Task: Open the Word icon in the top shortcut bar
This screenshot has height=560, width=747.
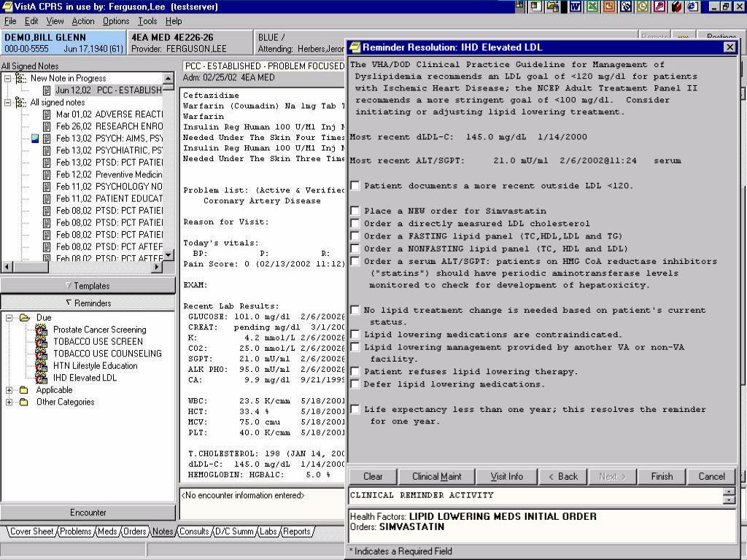Action: click(x=575, y=6)
